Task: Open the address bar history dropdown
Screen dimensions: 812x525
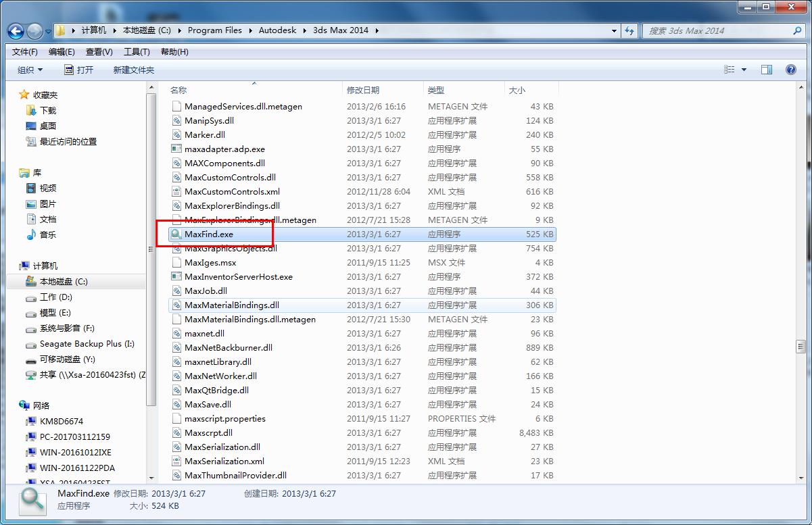Action: 614,30
